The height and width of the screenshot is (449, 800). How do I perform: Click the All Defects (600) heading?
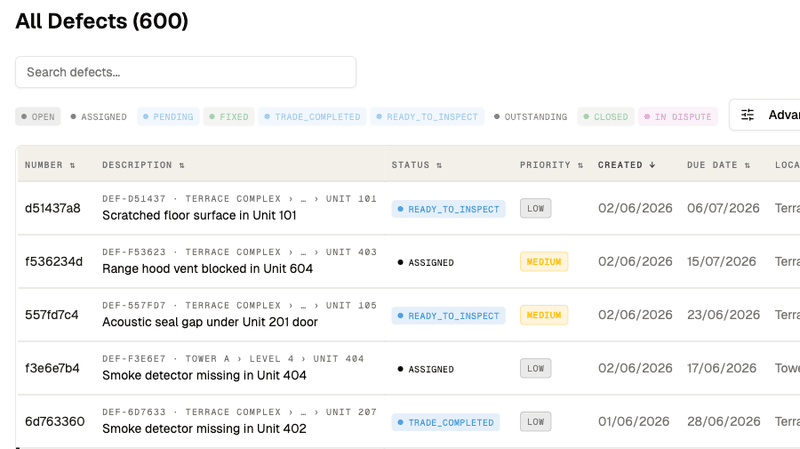click(x=102, y=21)
